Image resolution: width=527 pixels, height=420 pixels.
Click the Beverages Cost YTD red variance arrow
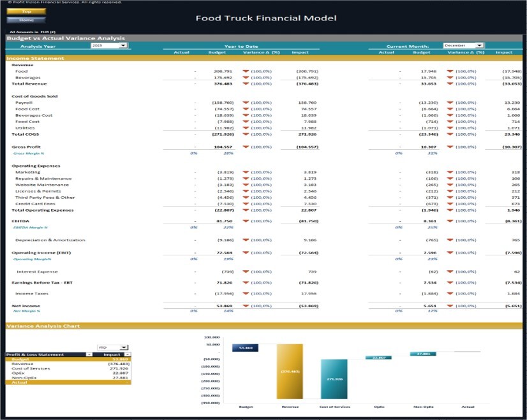(246, 115)
